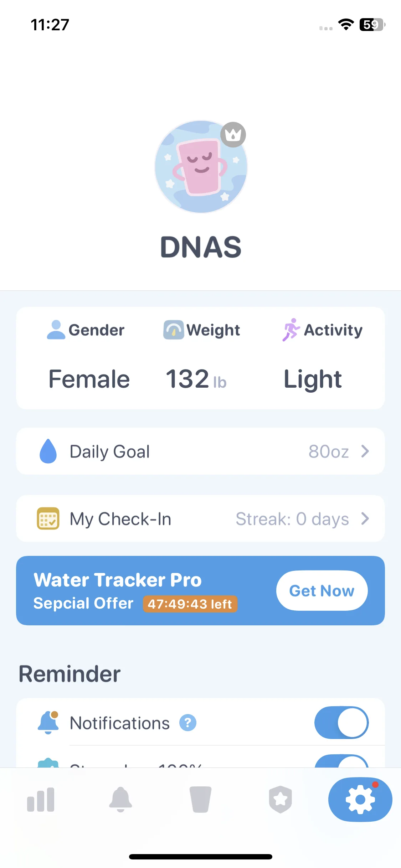Viewport: 401px width, 868px height.
Task: Open the water cup tab
Action: point(200,800)
